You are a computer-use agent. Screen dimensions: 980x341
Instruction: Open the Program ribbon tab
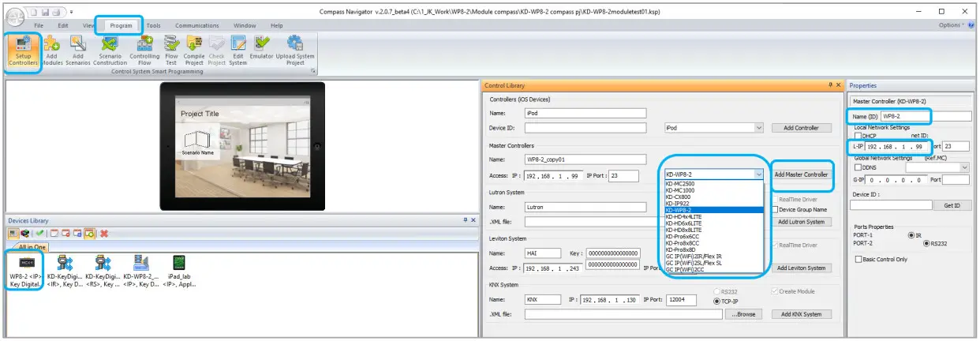point(121,25)
